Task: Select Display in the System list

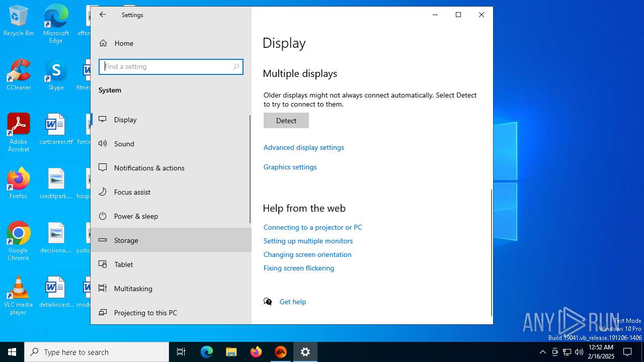Action: coord(171,120)
